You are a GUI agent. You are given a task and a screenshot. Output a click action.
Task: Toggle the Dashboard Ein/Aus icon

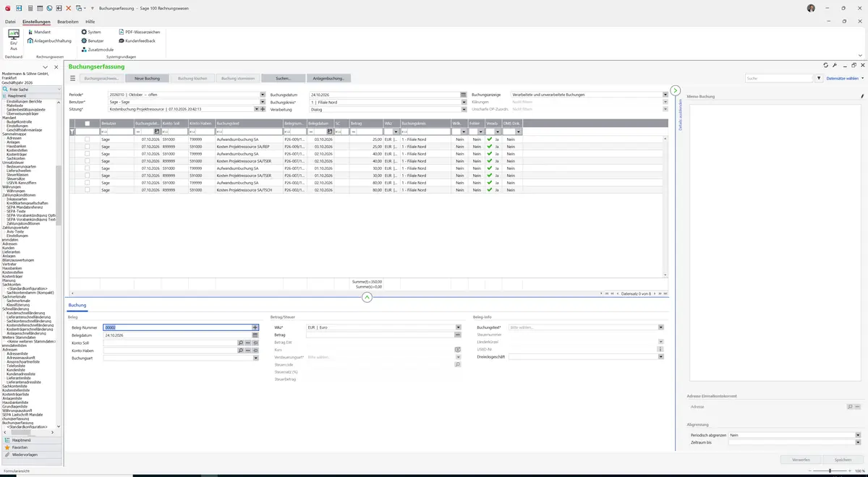click(x=14, y=39)
